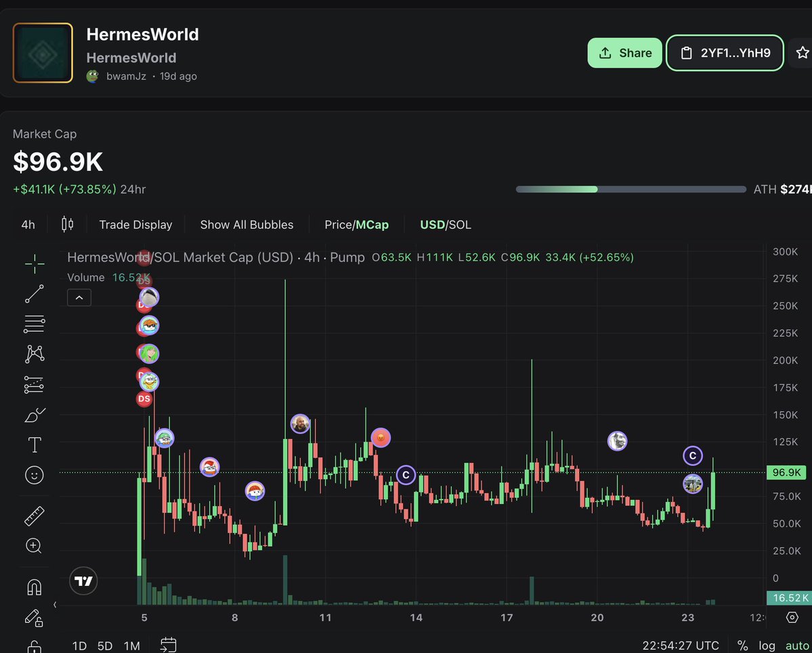812x653 pixels.
Task: Click the Volume indicator label
Action: pos(86,278)
